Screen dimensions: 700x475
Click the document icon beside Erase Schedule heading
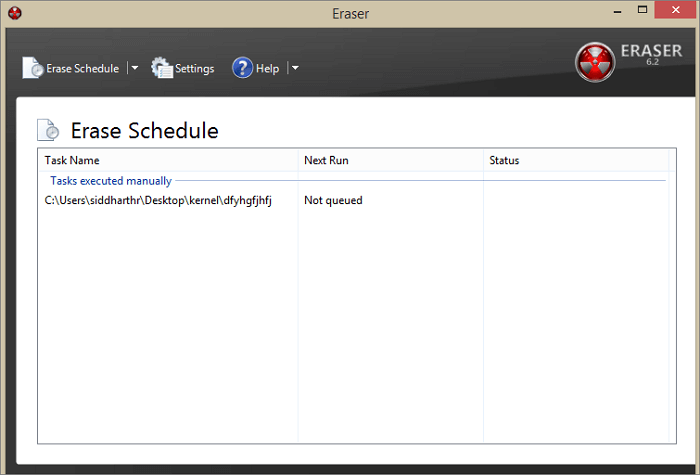click(x=48, y=130)
